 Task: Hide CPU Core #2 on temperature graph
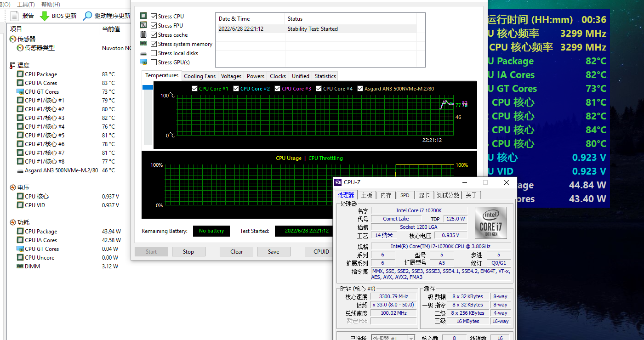(236, 89)
